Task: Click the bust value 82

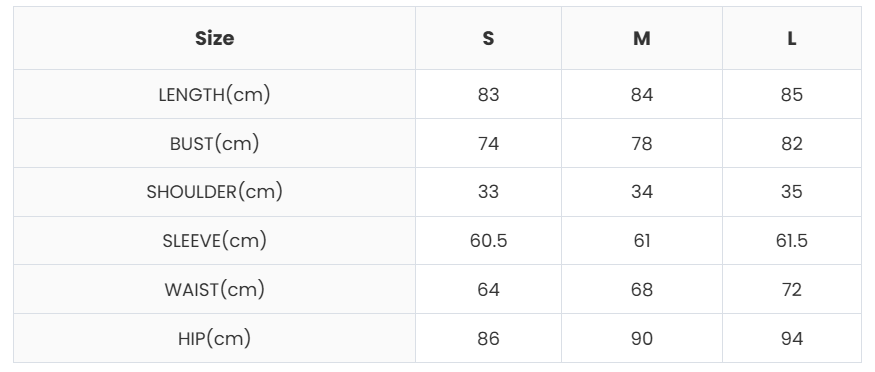Action: coord(792,143)
